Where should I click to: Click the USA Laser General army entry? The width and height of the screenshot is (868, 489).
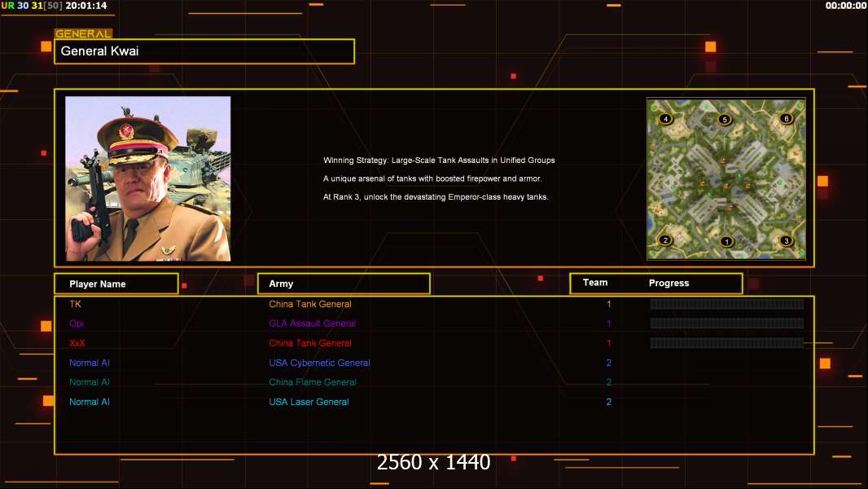(309, 402)
